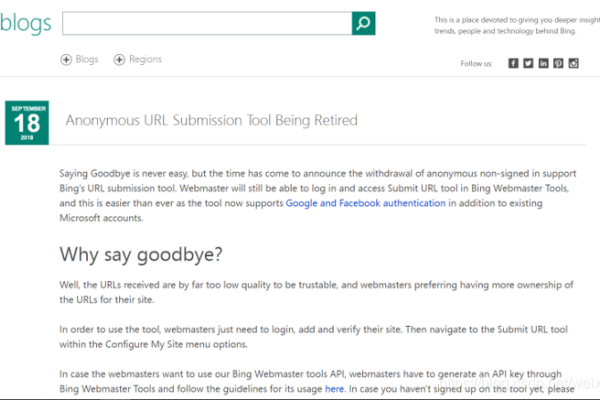
Task: Click the plus icon beside Blogs
Action: (x=67, y=60)
